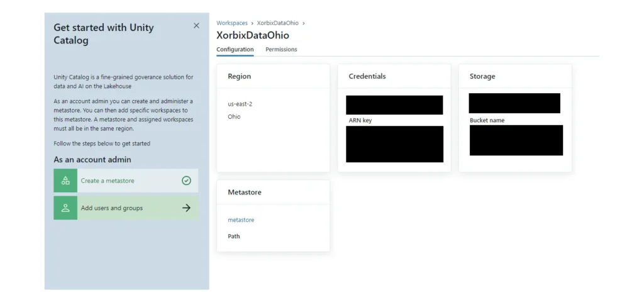
Task: Switch to the Configuration tab
Action: pos(235,49)
